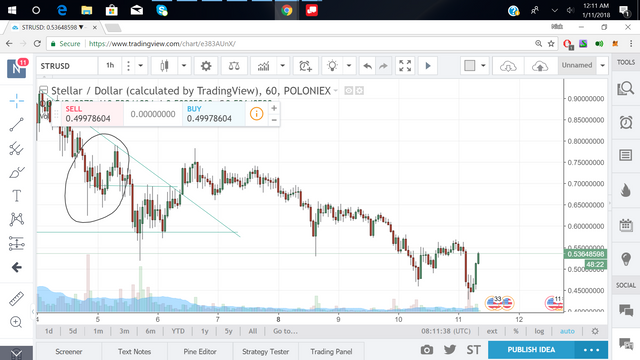The width and height of the screenshot is (640, 360).
Task: Open alerts alarm clock in right sidebar
Action: click(626, 122)
